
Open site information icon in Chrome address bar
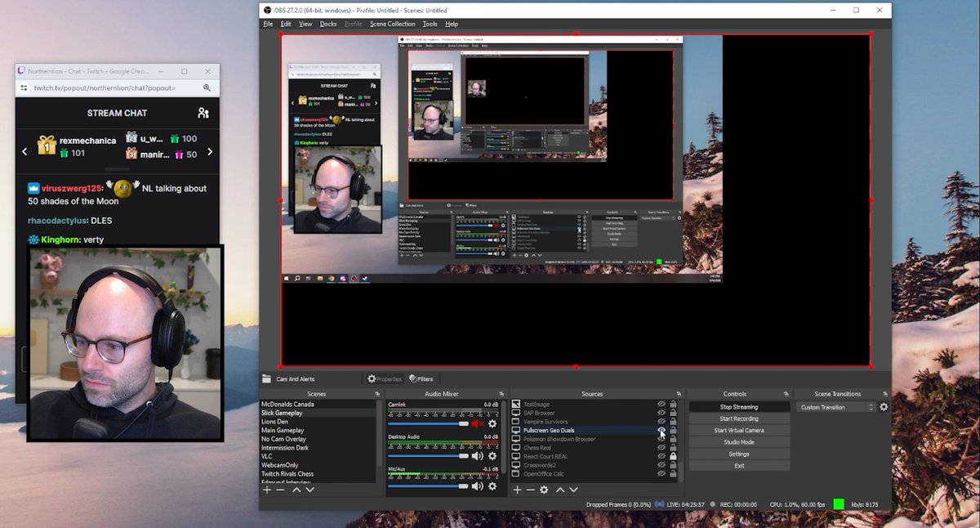[25, 87]
